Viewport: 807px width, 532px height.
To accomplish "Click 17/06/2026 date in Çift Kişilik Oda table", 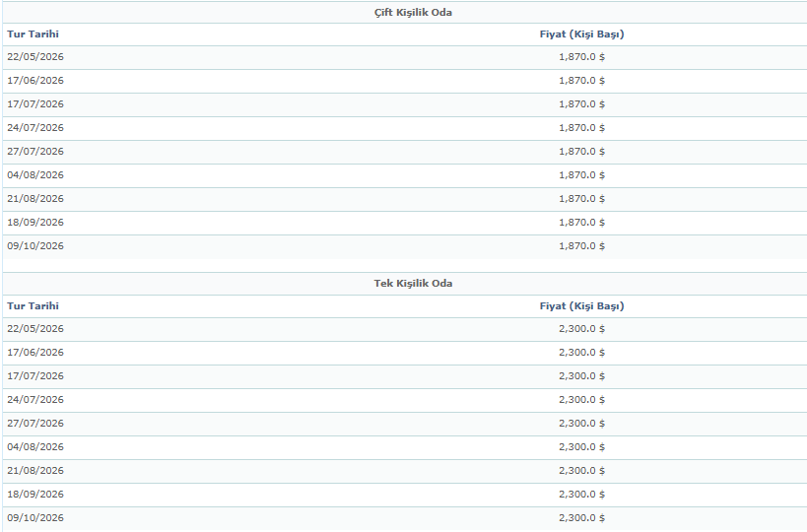I will pos(35,81).
